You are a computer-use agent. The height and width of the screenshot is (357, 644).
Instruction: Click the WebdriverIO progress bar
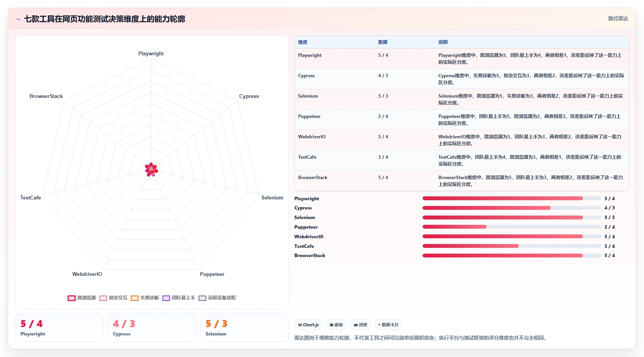pyautogui.click(x=512, y=236)
